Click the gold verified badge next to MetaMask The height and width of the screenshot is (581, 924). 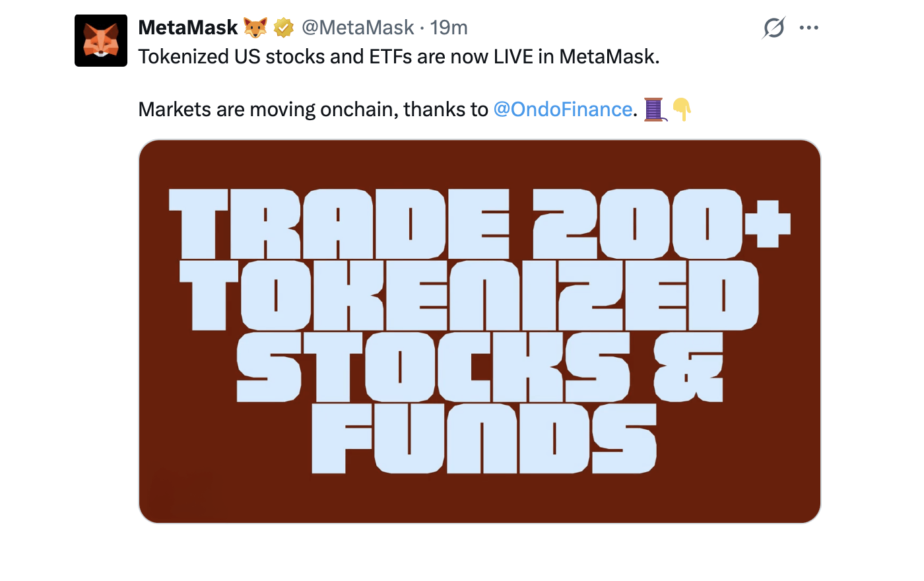pyautogui.click(x=283, y=27)
